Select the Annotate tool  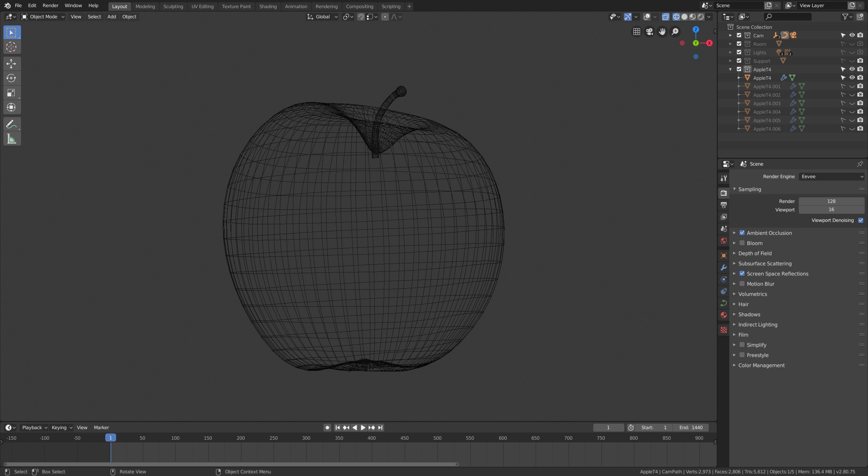pyautogui.click(x=12, y=124)
